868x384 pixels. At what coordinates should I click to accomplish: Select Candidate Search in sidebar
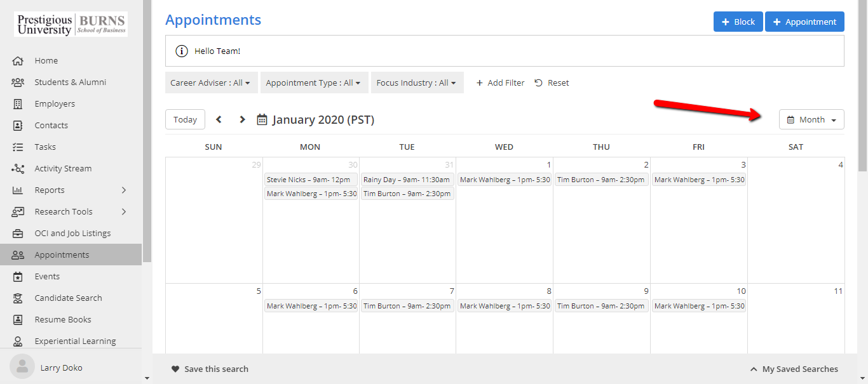(68, 298)
